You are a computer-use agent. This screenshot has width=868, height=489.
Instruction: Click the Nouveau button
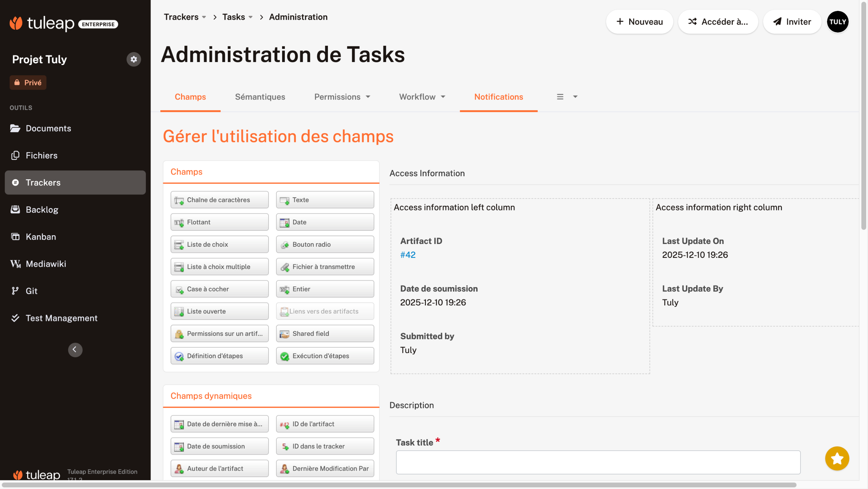(639, 22)
